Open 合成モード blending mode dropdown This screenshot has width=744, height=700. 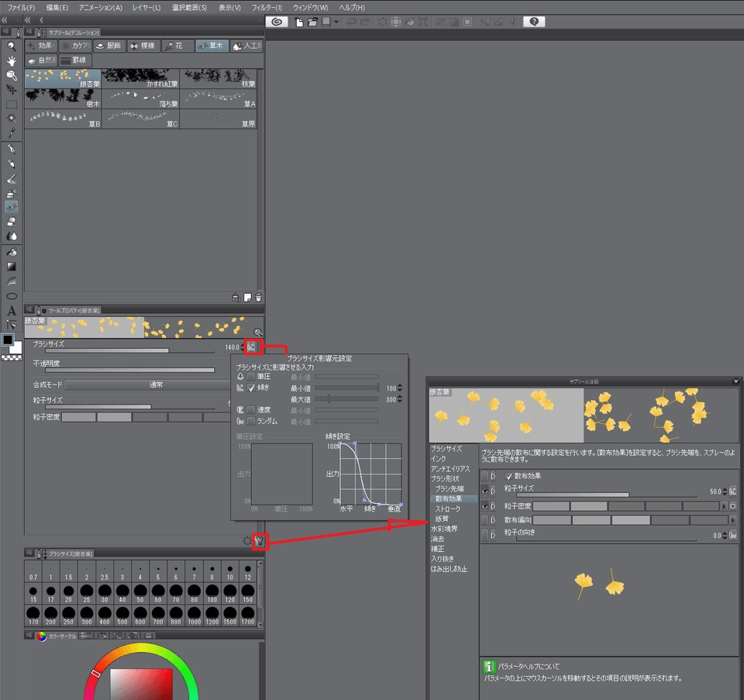(x=147, y=384)
